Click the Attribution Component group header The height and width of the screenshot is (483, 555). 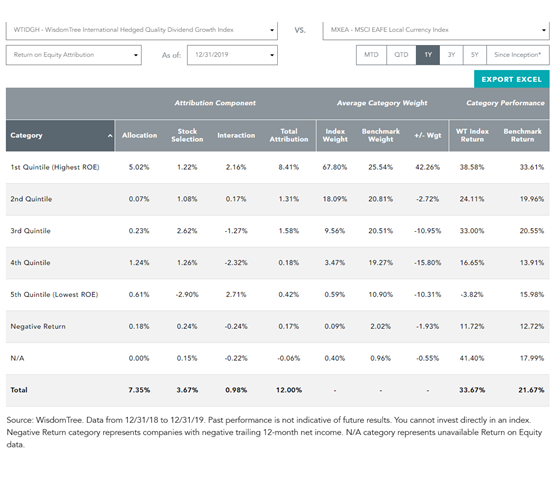point(215,103)
